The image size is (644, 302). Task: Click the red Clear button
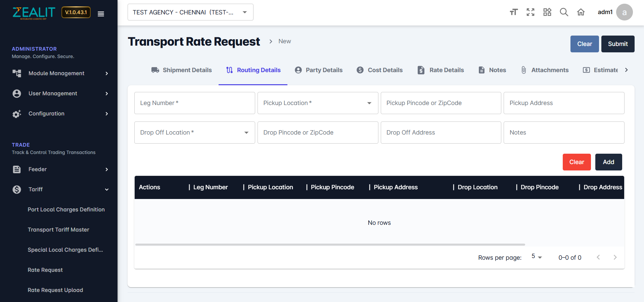tap(576, 162)
